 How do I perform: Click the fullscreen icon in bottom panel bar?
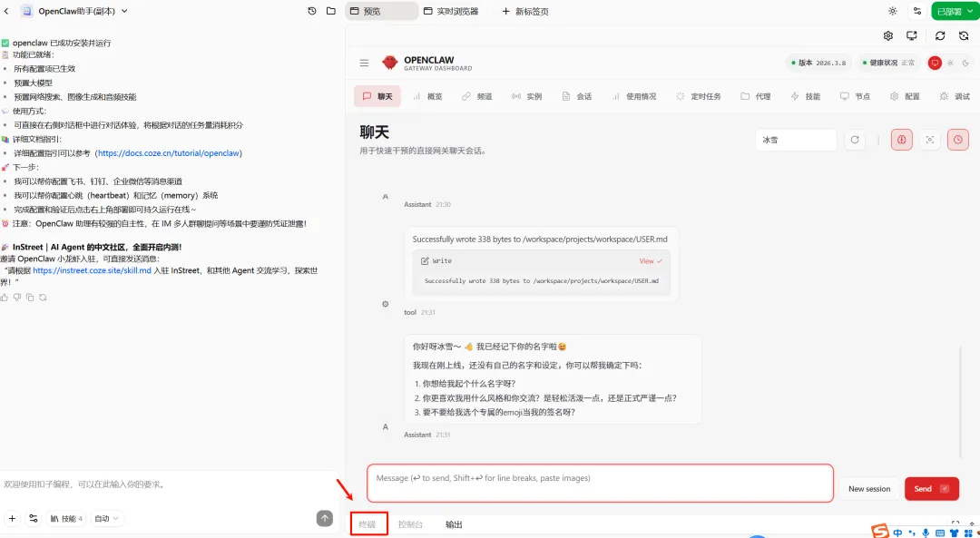coord(955,524)
